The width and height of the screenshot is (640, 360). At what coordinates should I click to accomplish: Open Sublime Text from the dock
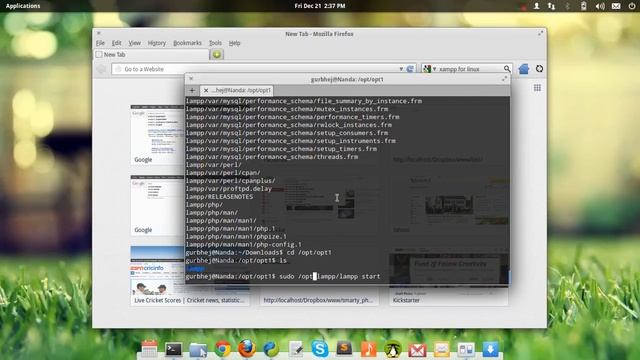(344, 349)
